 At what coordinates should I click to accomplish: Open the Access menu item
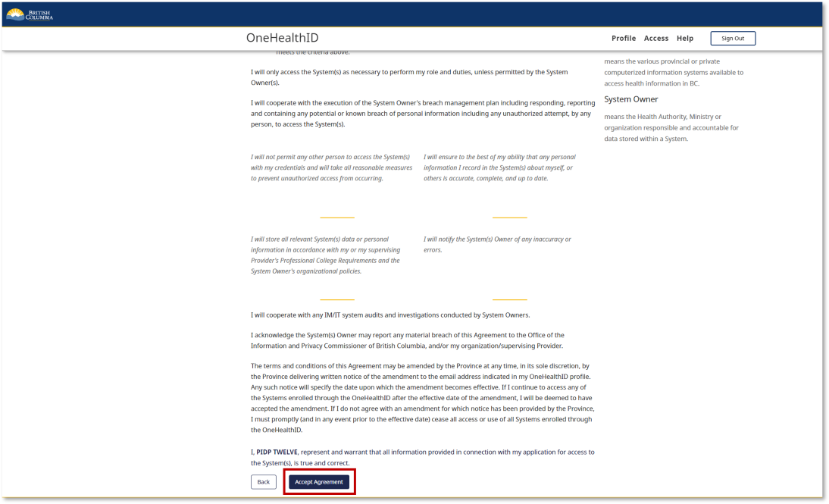[656, 38]
